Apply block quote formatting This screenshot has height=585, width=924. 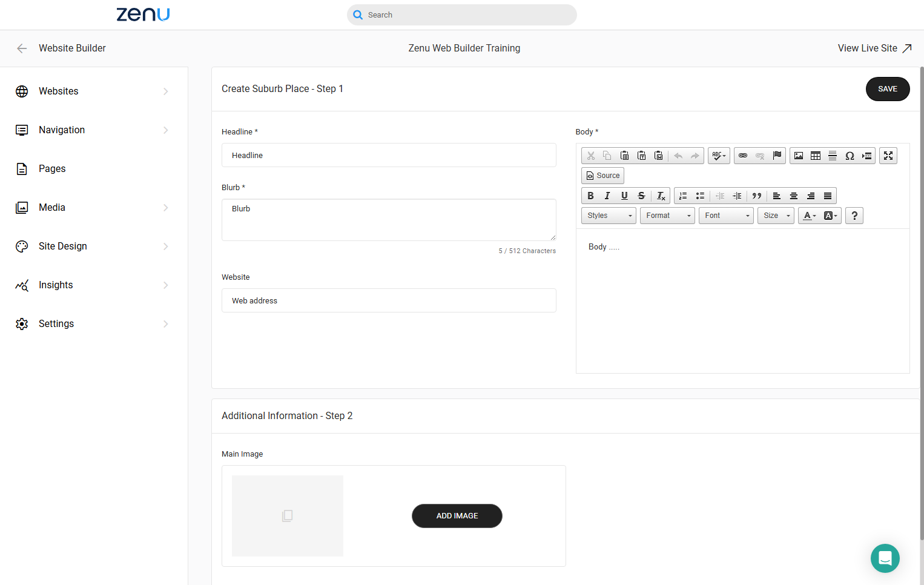(x=756, y=196)
